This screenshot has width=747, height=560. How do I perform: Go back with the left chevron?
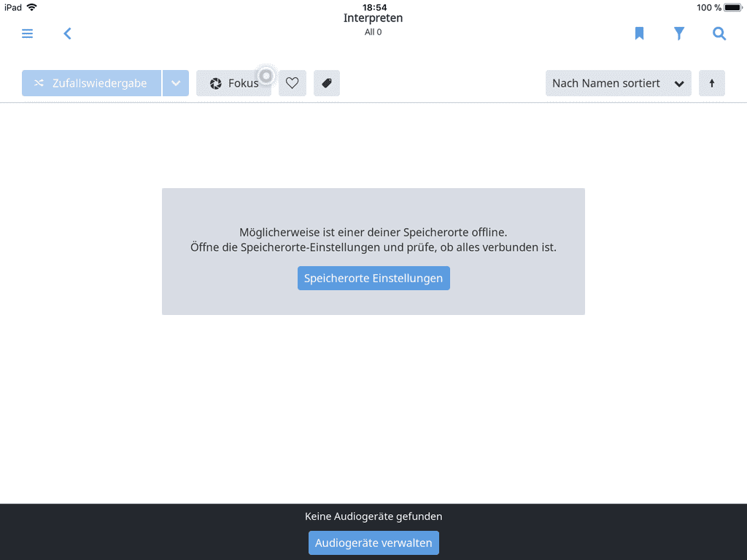point(67,34)
